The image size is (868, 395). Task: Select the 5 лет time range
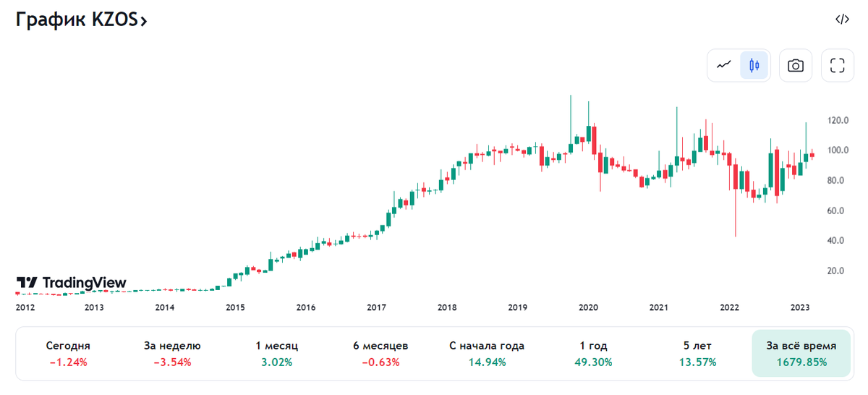point(697,353)
